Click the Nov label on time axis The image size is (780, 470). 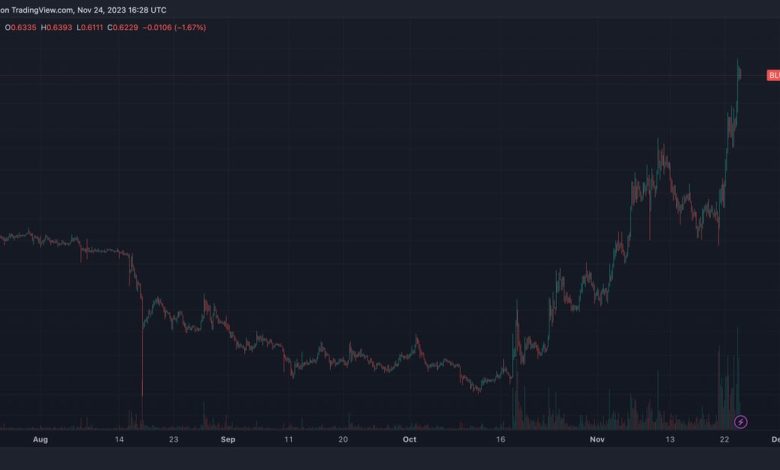coord(597,439)
